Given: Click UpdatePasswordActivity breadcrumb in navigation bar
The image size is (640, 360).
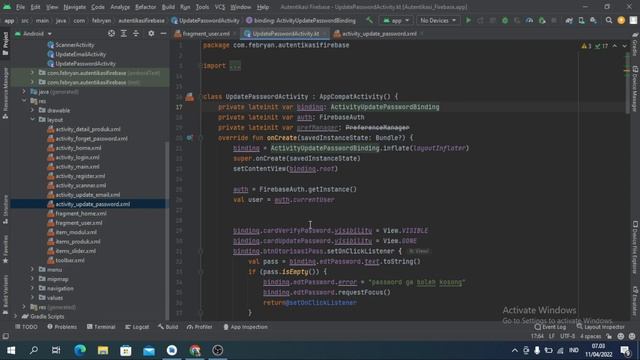Looking at the screenshot, I should (205, 20).
